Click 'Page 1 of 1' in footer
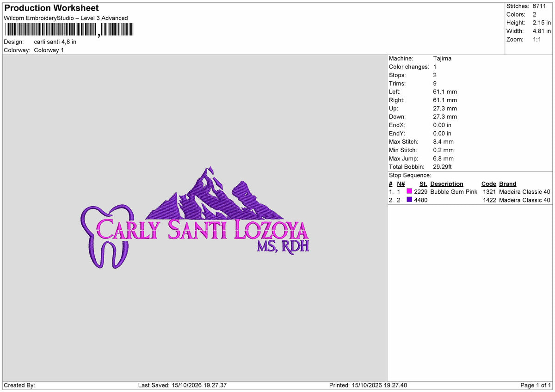555x392 pixels. click(536, 385)
